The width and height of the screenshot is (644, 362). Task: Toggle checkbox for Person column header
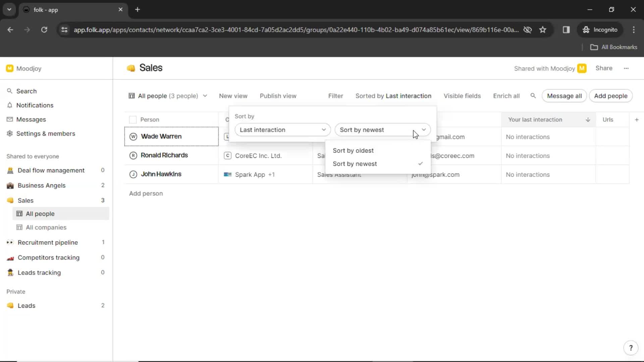133,119
